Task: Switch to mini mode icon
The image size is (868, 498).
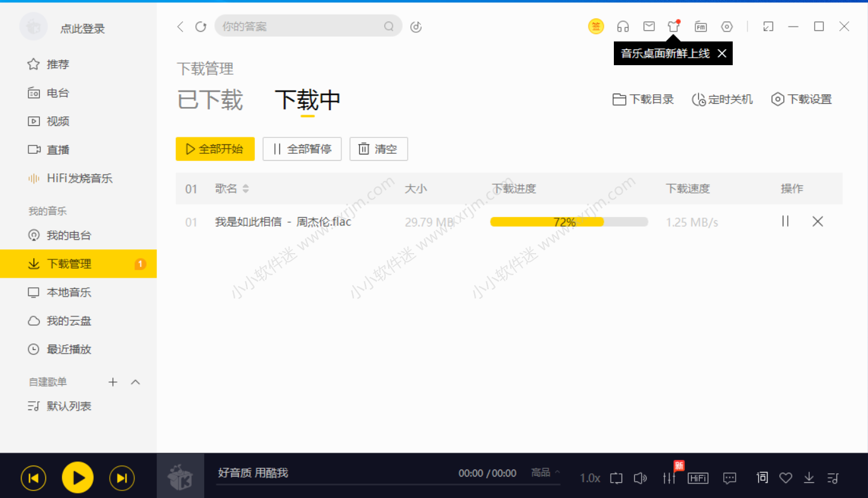Action: click(768, 26)
